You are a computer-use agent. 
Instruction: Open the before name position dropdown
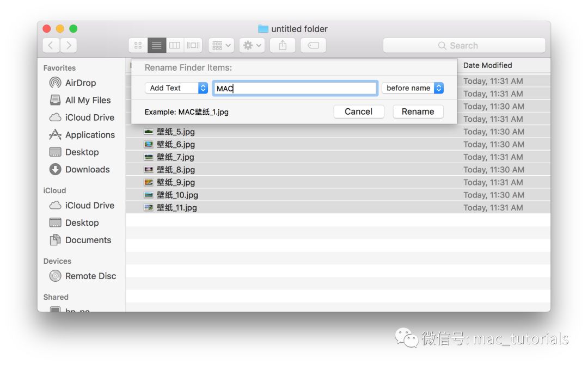[x=413, y=88]
